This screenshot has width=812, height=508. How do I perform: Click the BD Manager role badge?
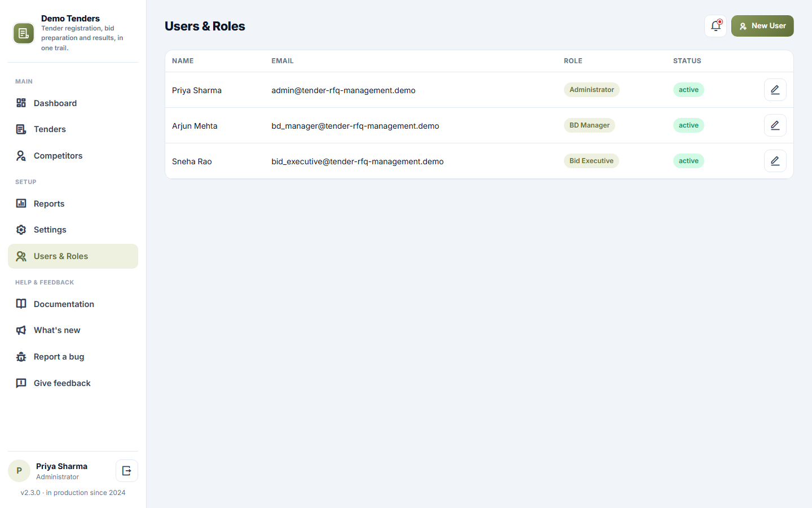click(589, 125)
